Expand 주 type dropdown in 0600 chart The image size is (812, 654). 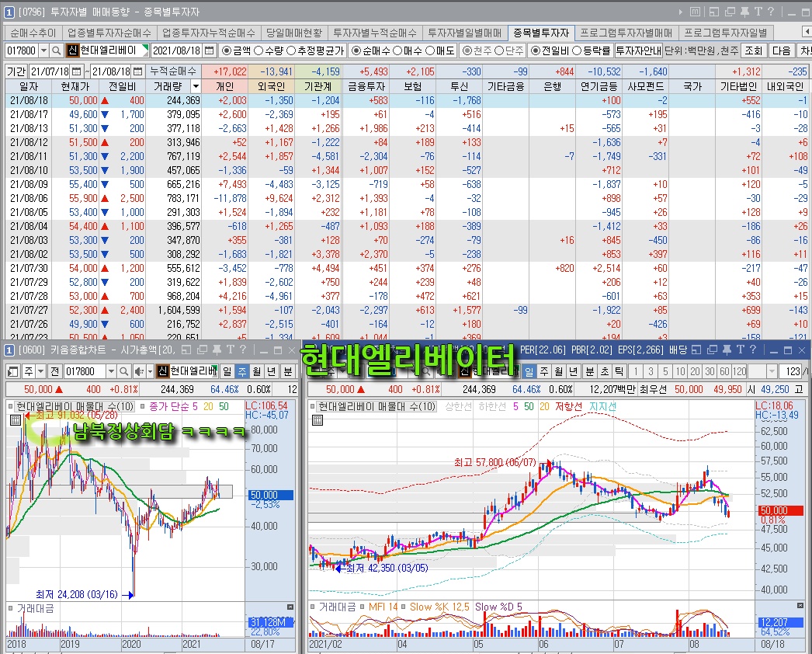(x=41, y=371)
